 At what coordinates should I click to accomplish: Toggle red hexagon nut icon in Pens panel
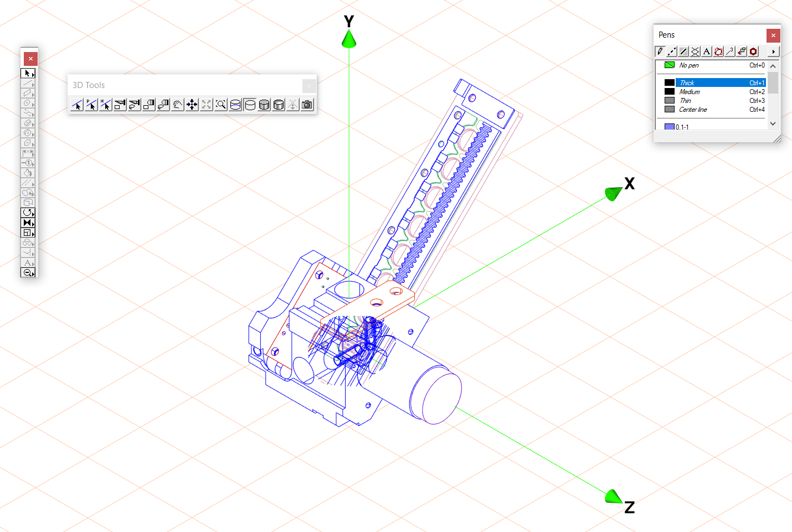[x=753, y=51]
